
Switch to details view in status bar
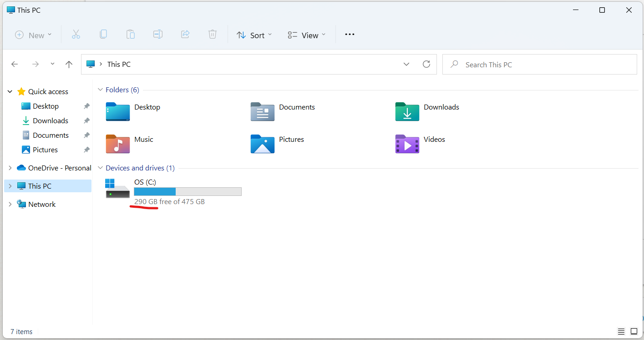(621, 331)
